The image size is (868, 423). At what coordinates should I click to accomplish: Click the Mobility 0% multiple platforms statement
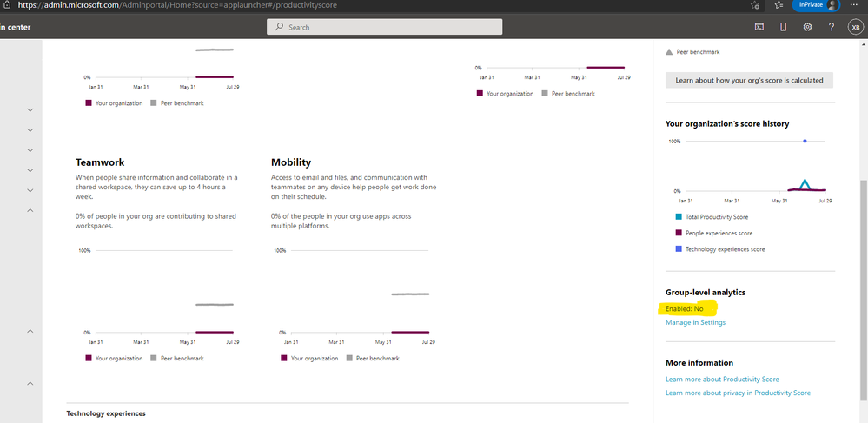point(341,221)
